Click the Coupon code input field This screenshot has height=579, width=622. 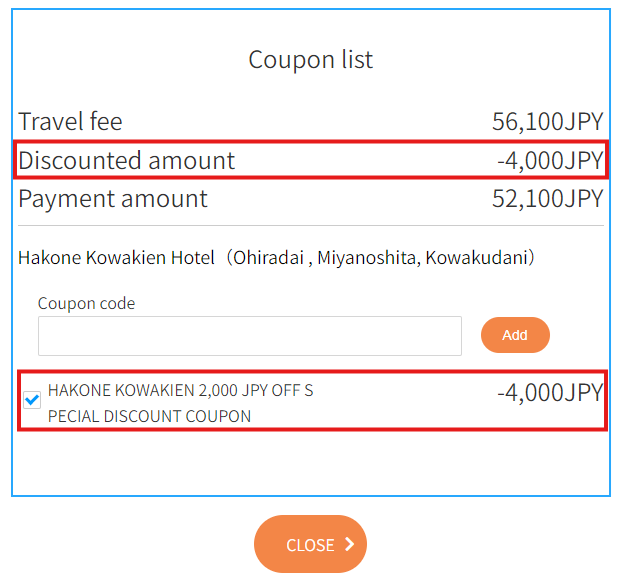[249, 336]
